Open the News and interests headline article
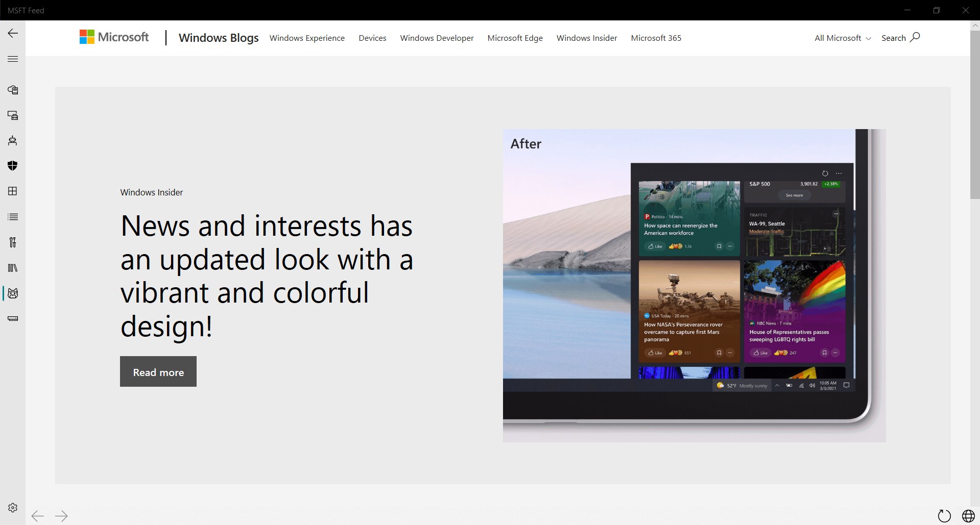The height and width of the screenshot is (525, 980). [x=267, y=276]
